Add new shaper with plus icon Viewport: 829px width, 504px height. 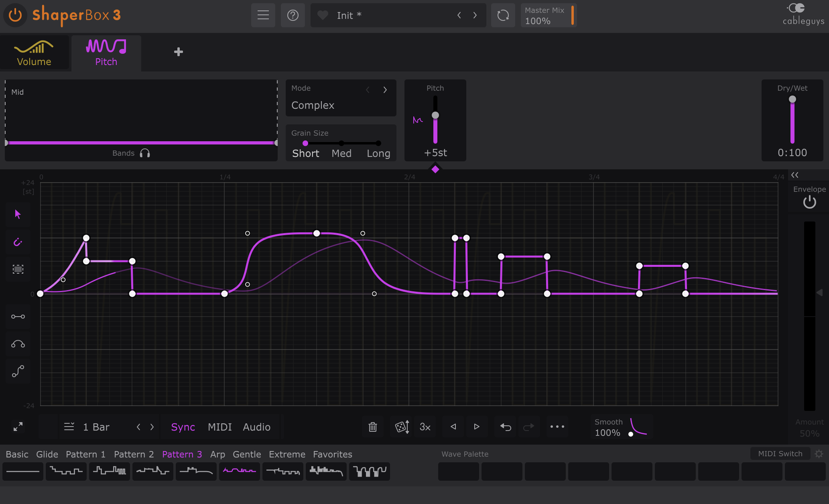click(x=179, y=52)
